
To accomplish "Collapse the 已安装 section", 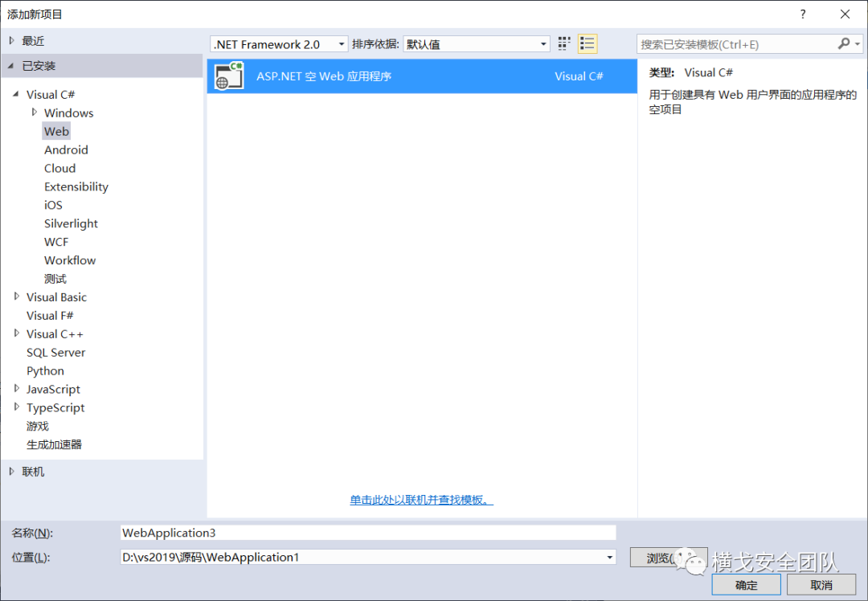I will pos(11,66).
